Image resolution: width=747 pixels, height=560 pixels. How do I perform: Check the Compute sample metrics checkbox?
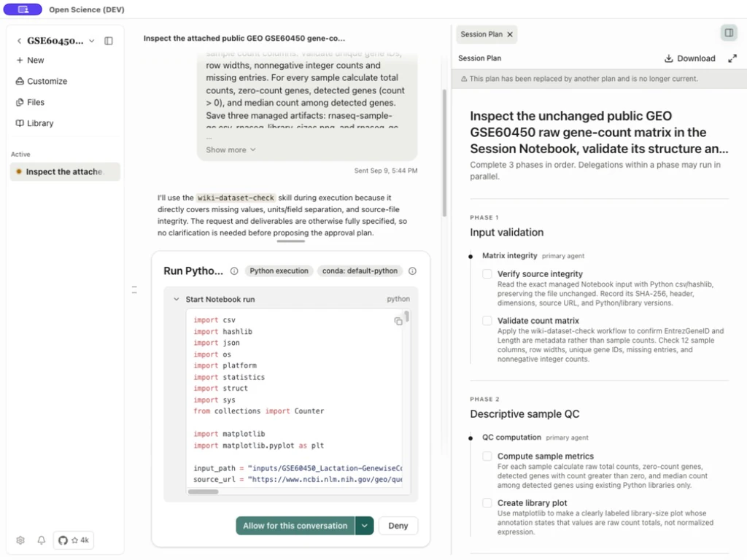click(x=487, y=456)
